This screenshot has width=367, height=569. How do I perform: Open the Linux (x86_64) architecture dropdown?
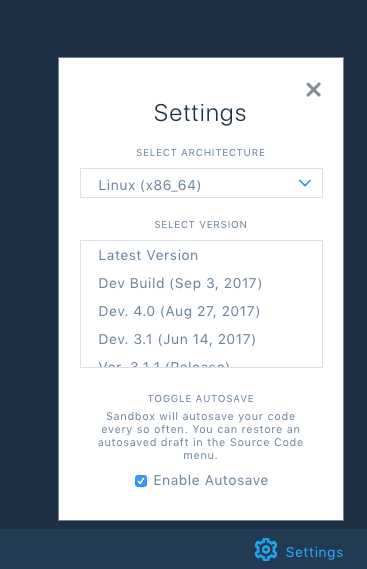point(201,183)
